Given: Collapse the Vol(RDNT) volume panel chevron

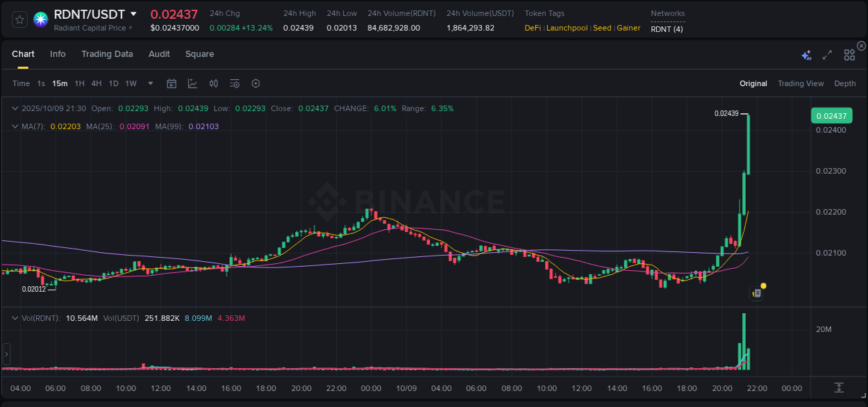Looking at the screenshot, I should click(15, 318).
